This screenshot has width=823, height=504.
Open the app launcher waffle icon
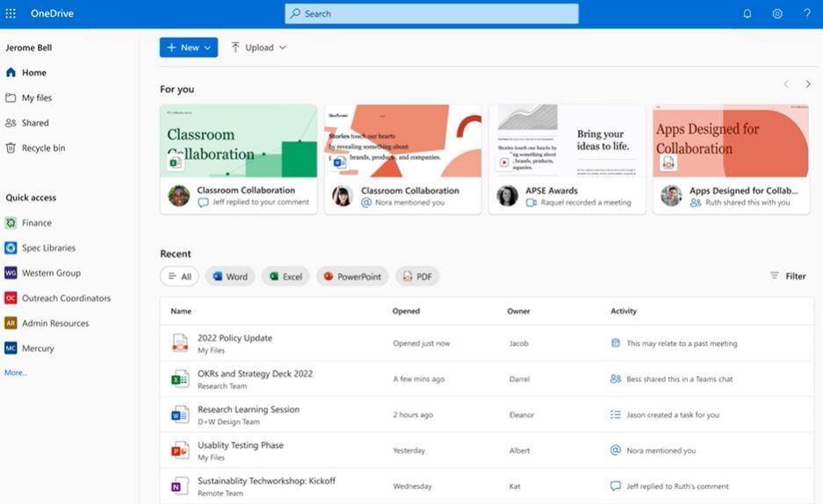[x=11, y=13]
